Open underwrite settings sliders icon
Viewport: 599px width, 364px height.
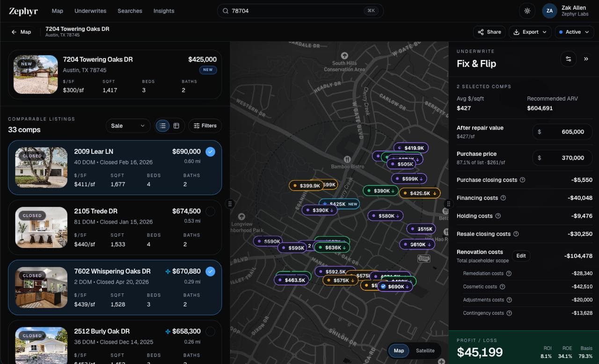pos(569,59)
